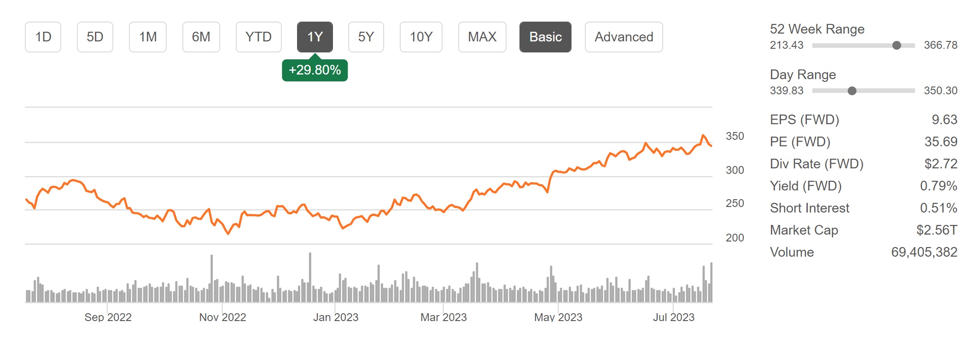Viewport: 980px width, 339px height.
Task: Click the Day Range slider marker
Action: [x=852, y=91]
